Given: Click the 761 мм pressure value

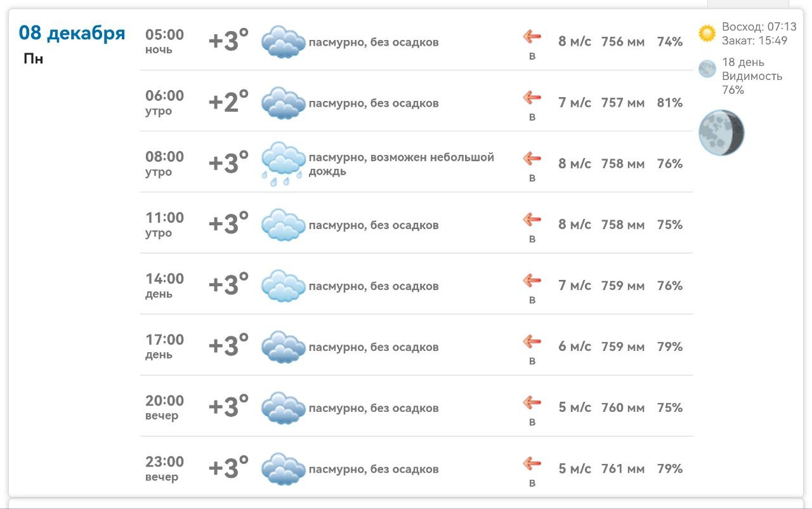Looking at the screenshot, I should pos(622,469).
